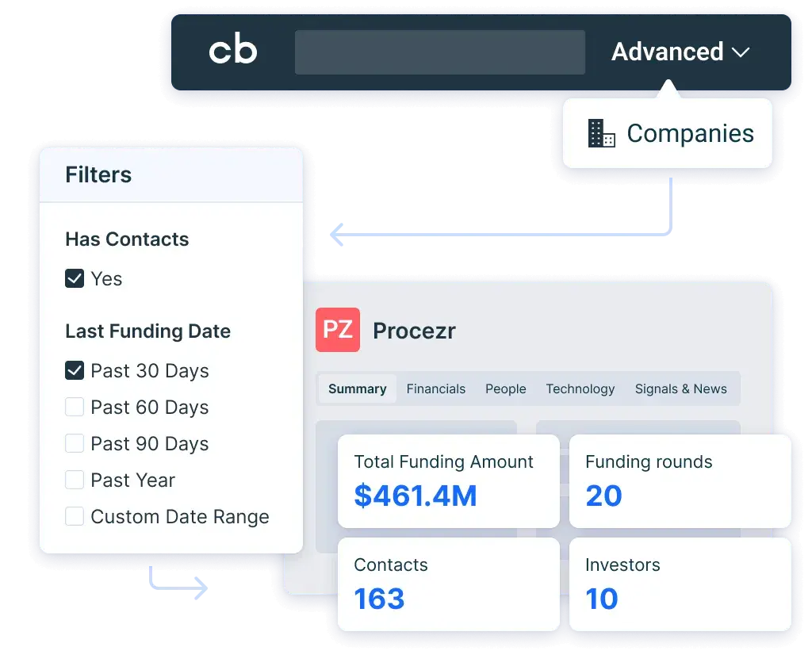
Task: Click the 163 contacts count
Action: pos(379,599)
